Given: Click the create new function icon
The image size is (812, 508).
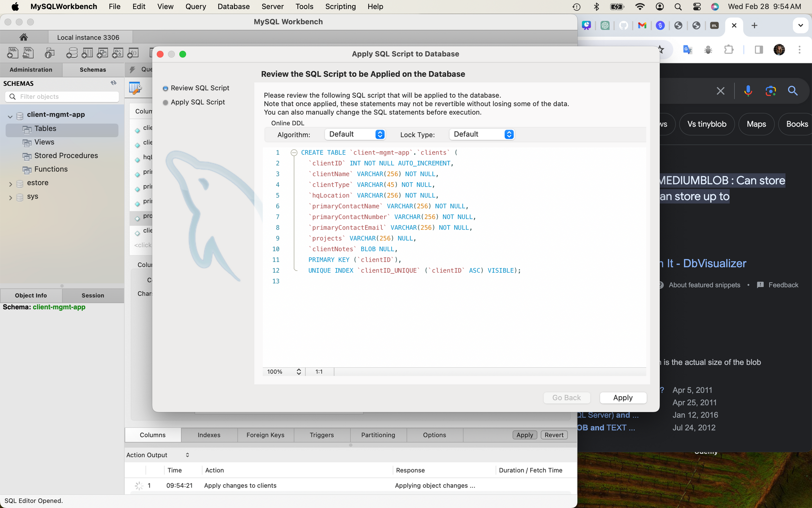Looking at the screenshot, I should click(133, 53).
